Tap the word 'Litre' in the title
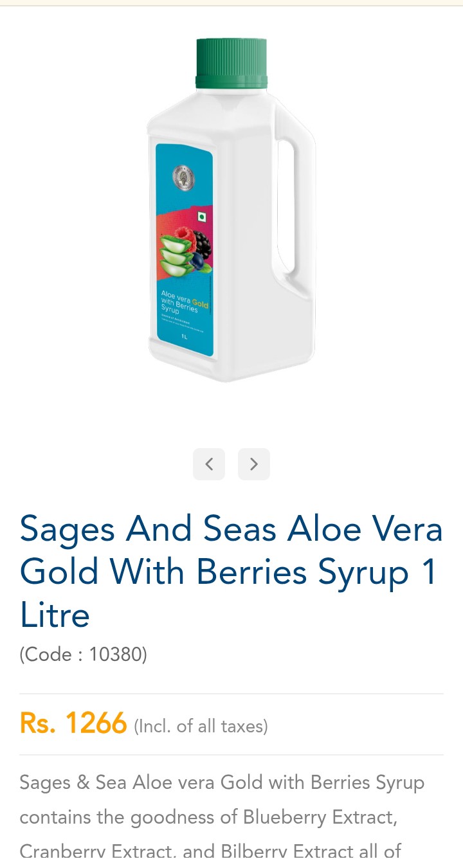 point(55,615)
